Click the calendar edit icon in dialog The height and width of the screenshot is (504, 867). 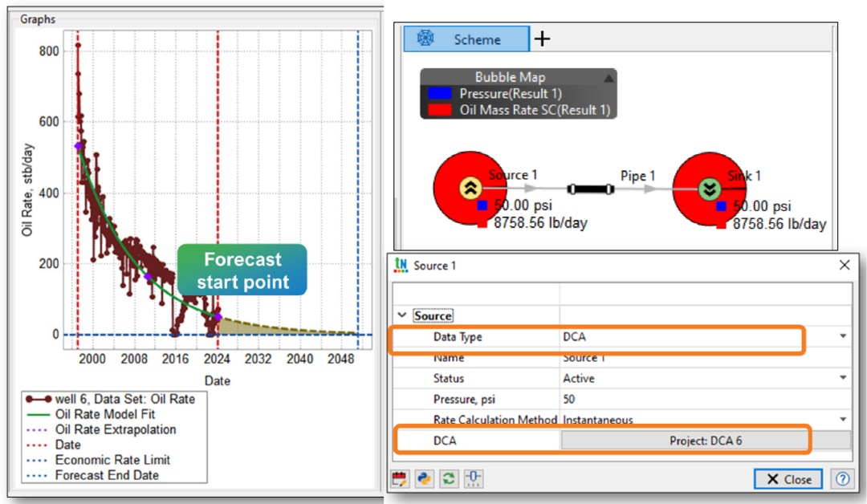click(x=400, y=479)
